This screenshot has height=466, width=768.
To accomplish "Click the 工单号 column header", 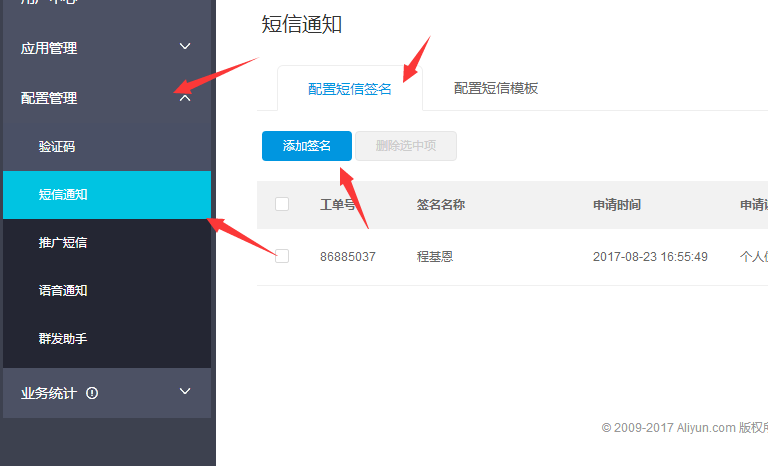I will (x=338, y=205).
